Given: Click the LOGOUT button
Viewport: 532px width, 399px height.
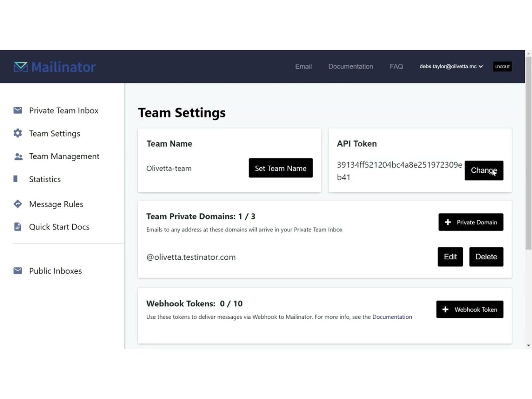Looking at the screenshot, I should pyautogui.click(x=502, y=66).
